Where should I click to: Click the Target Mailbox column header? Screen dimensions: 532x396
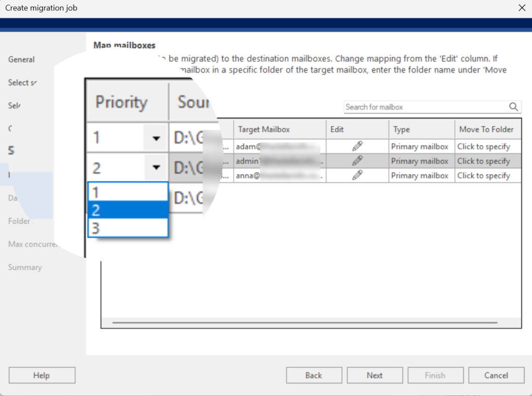coord(280,130)
